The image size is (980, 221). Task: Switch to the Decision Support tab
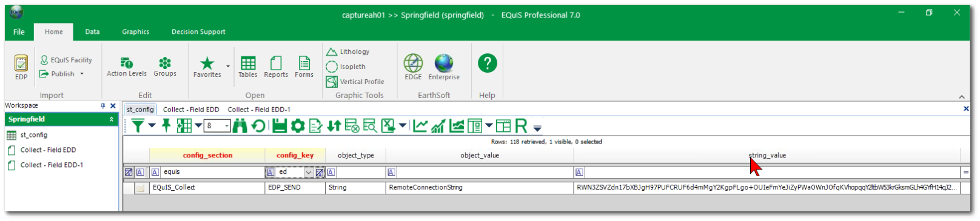198,31
